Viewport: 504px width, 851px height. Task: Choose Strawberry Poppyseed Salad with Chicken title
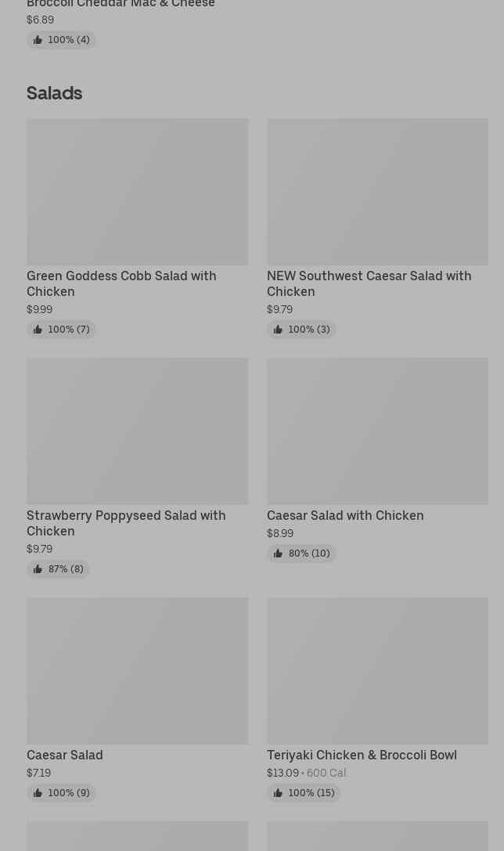pos(126,523)
